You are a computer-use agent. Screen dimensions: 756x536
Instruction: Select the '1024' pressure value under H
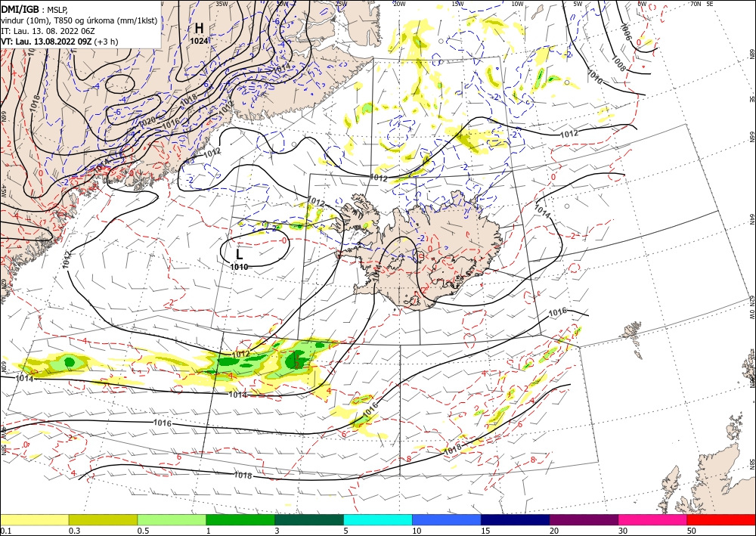click(x=199, y=41)
